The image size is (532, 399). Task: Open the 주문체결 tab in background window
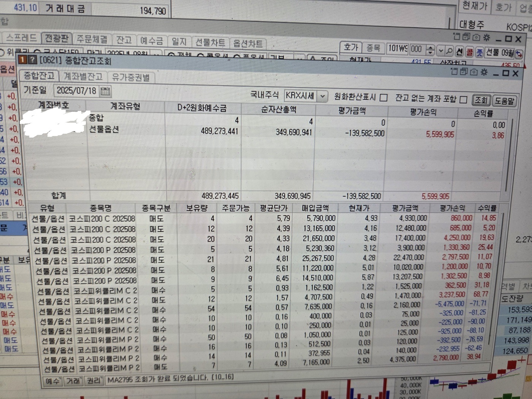point(92,39)
